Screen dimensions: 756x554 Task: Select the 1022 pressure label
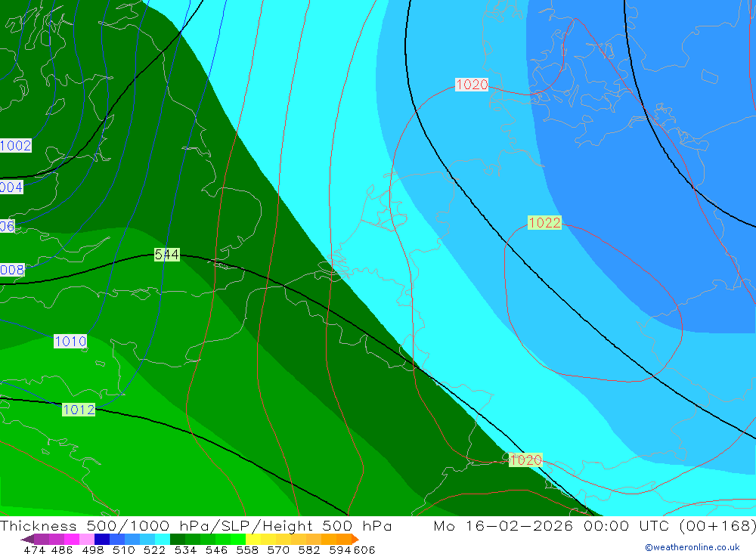[x=545, y=223]
